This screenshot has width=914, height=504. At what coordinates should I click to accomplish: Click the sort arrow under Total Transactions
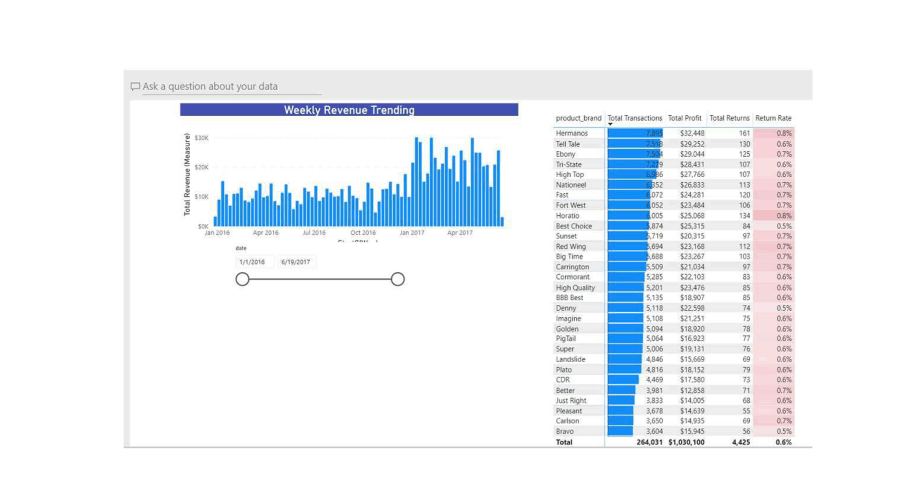pos(611,125)
